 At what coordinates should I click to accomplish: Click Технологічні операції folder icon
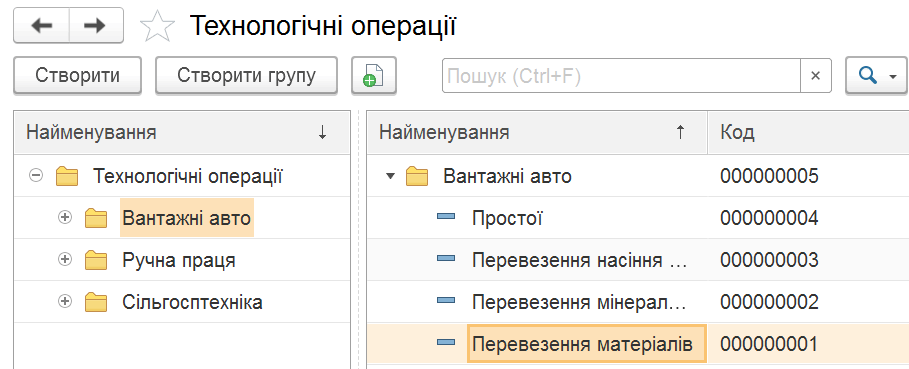[67, 176]
